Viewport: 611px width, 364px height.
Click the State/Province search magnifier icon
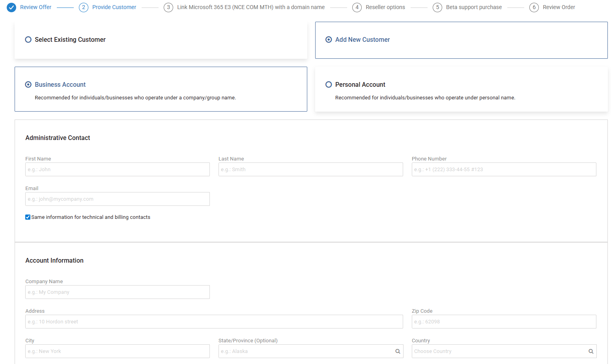(398, 351)
